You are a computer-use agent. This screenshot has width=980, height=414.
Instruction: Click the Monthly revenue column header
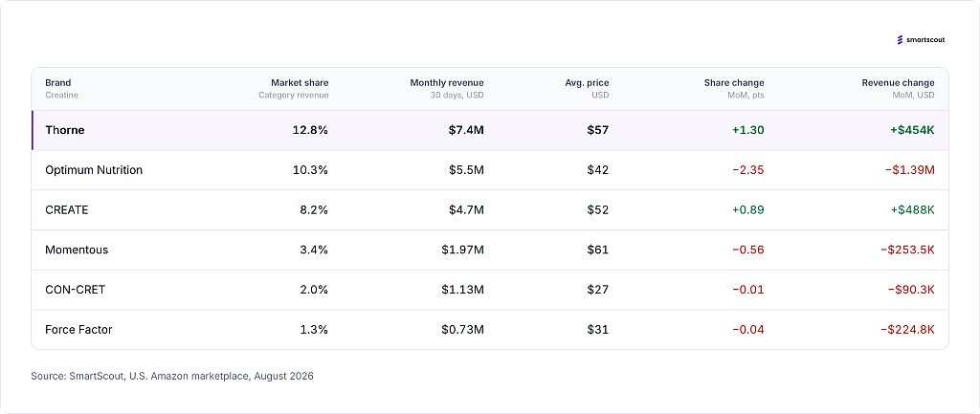pos(447,82)
